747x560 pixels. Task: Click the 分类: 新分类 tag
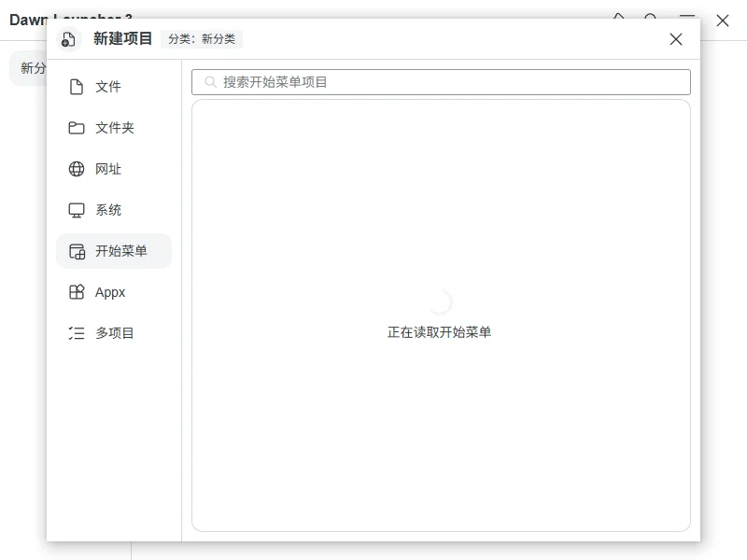click(202, 39)
